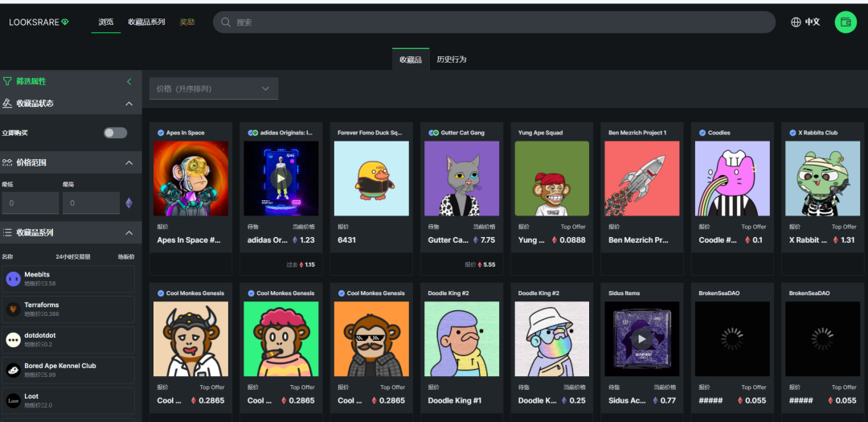This screenshot has height=422, width=868.
Task: Toggle the 立即购买 switch
Action: [115, 133]
